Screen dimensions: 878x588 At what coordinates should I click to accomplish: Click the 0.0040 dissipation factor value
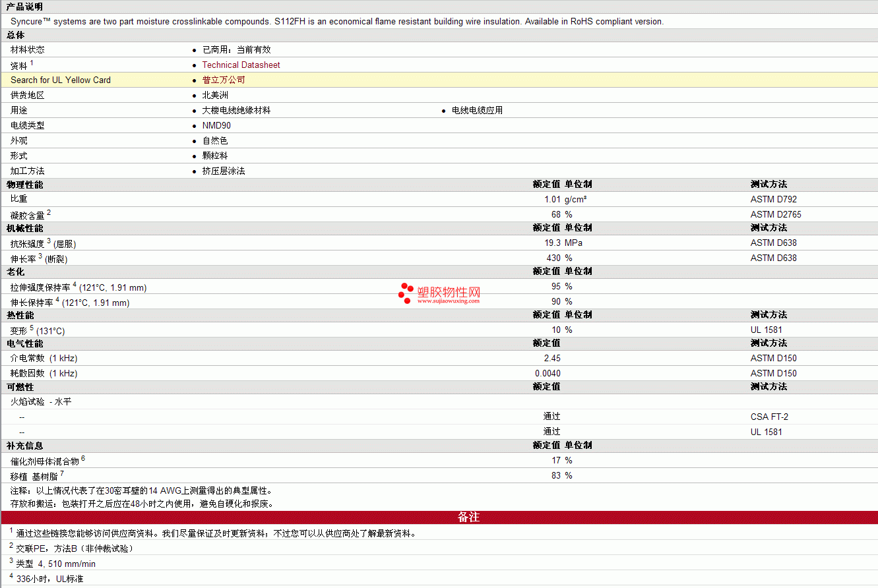pyautogui.click(x=548, y=373)
